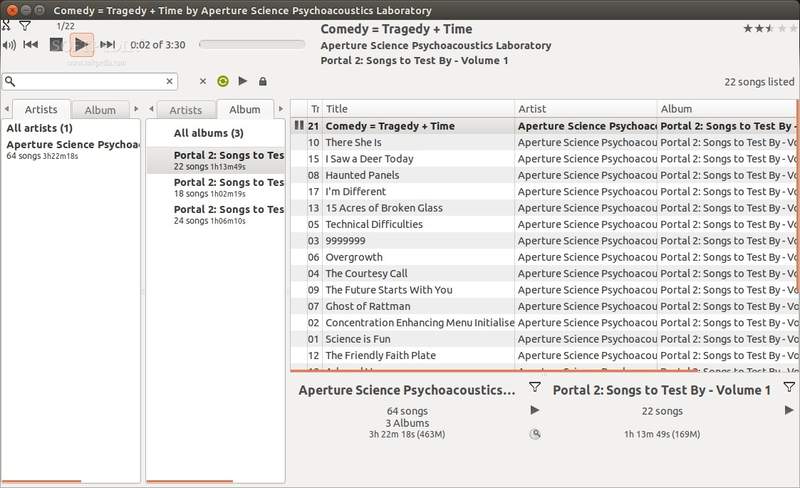Select song The Courtesy Call
Image resolution: width=800 pixels, height=488 pixels.
[x=544, y=273]
